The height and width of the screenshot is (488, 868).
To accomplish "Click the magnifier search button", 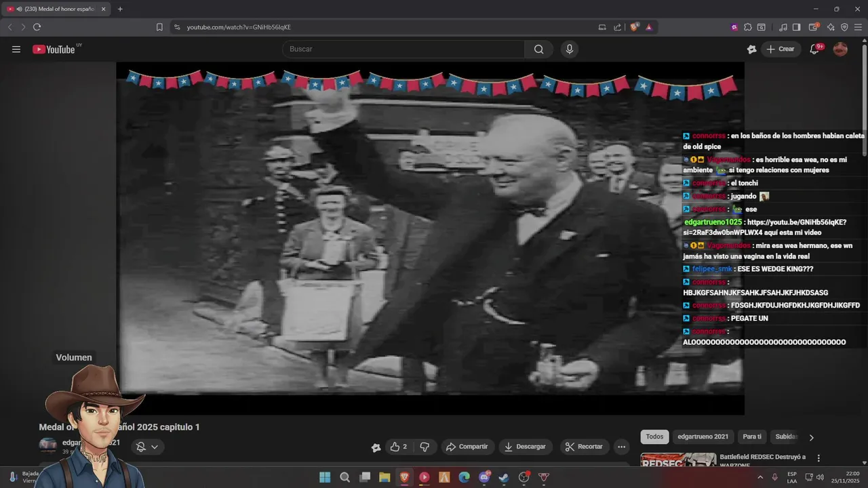I will tap(538, 49).
